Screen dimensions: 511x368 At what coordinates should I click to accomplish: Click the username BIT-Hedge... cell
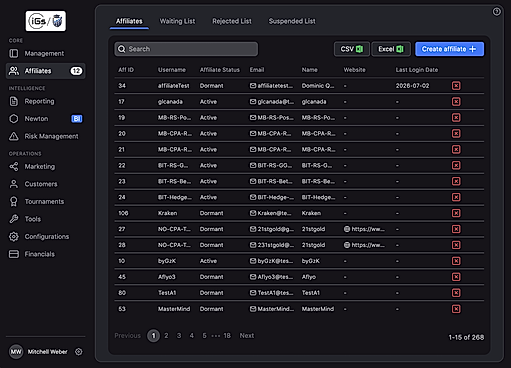(x=175, y=197)
